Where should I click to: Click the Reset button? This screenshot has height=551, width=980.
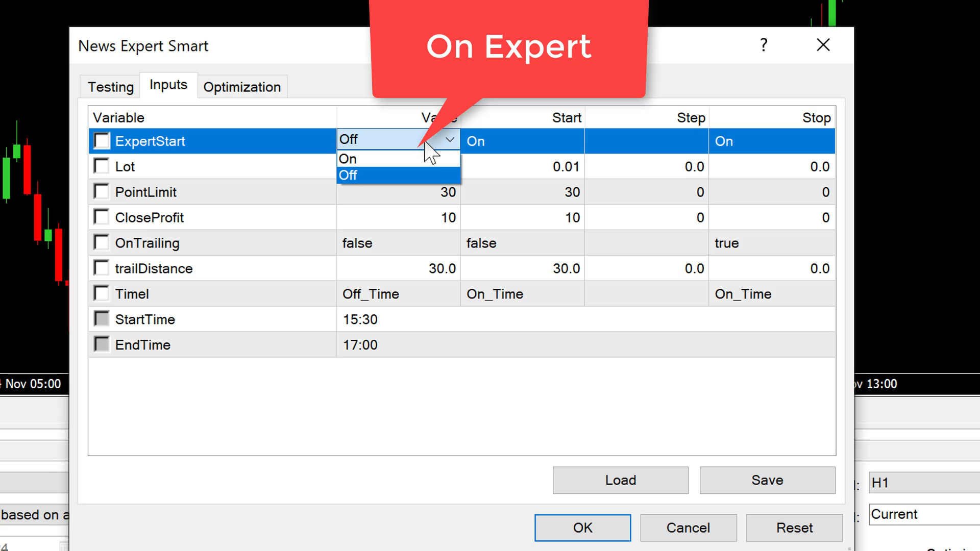click(x=794, y=528)
